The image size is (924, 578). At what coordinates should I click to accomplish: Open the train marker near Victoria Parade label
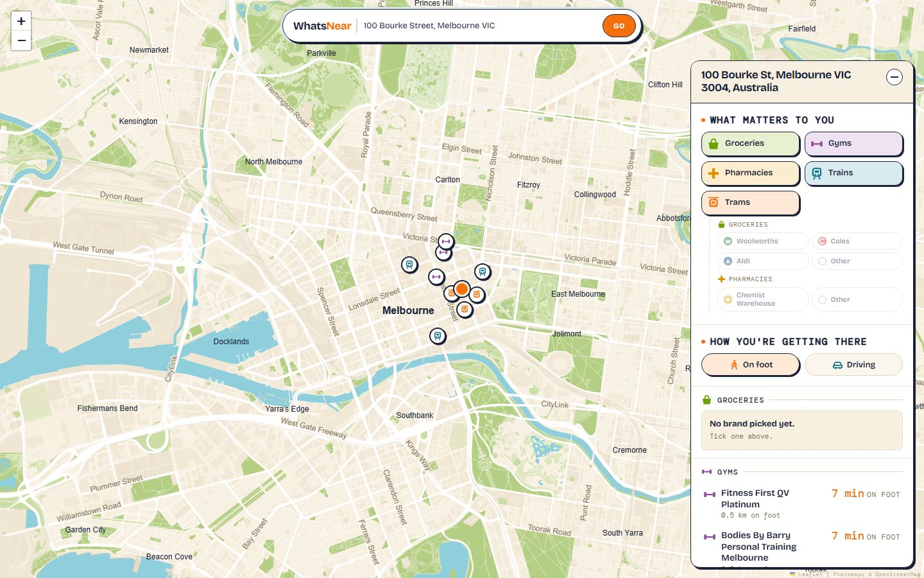[483, 272]
